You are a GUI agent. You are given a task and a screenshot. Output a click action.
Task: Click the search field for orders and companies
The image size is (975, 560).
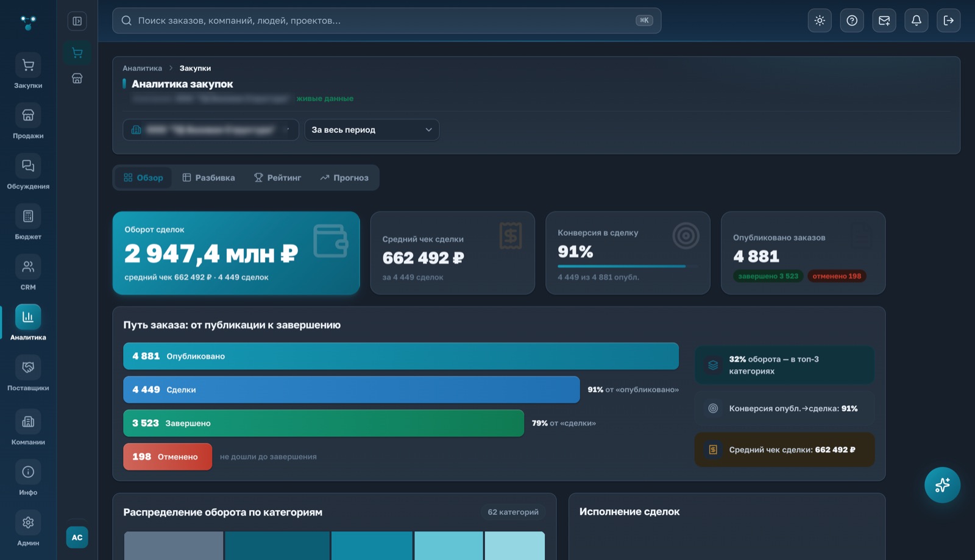point(386,21)
